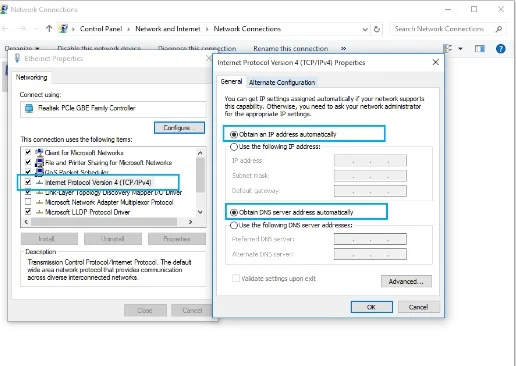
Task: Click the Alternate DNS server field
Action: click(x=370, y=254)
